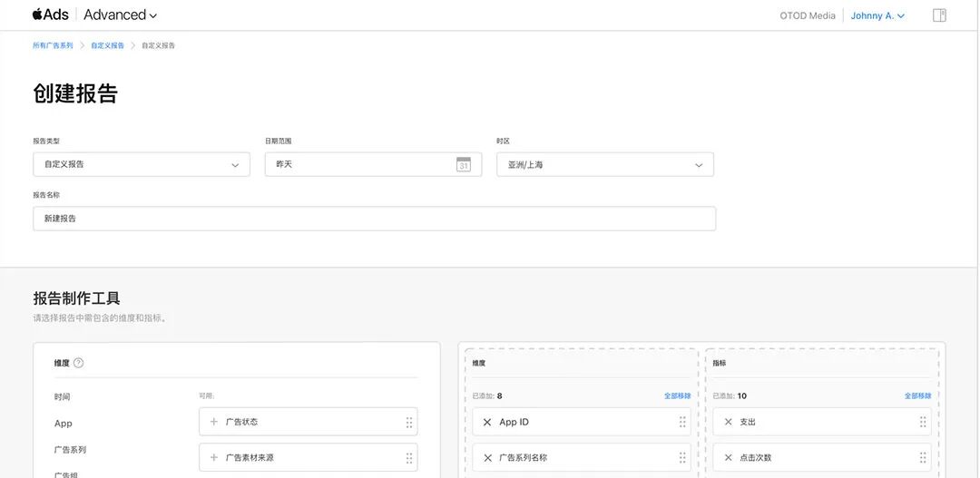Grab the drag handle of 广告状态
This screenshot has width=980, height=478.
point(408,423)
